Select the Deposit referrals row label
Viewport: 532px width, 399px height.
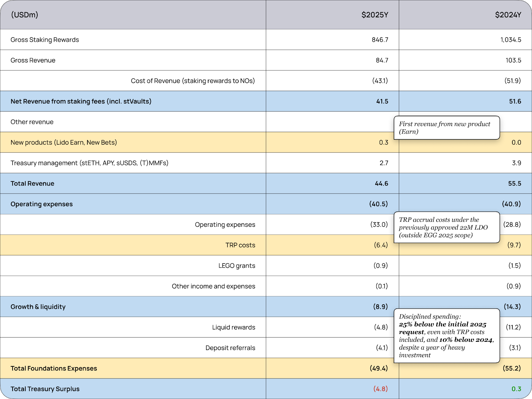(230, 348)
